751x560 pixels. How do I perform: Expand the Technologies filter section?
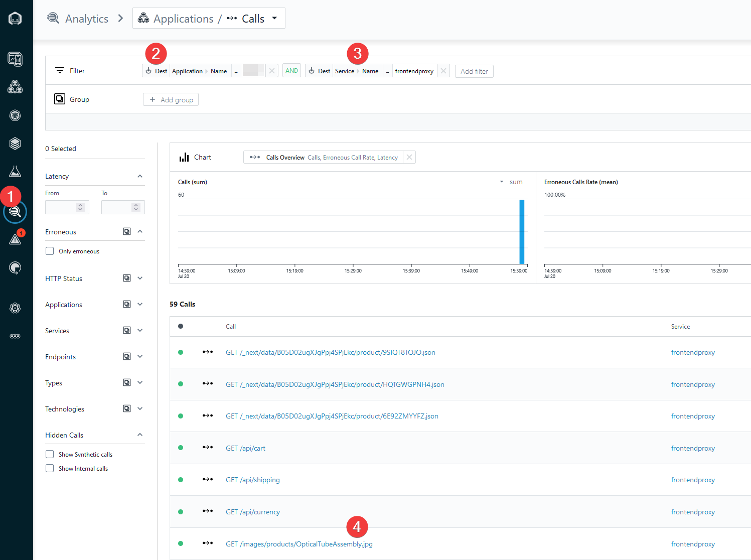140,408
